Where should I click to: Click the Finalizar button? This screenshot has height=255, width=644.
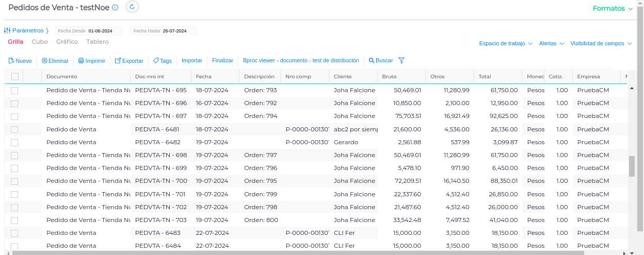[x=222, y=60]
